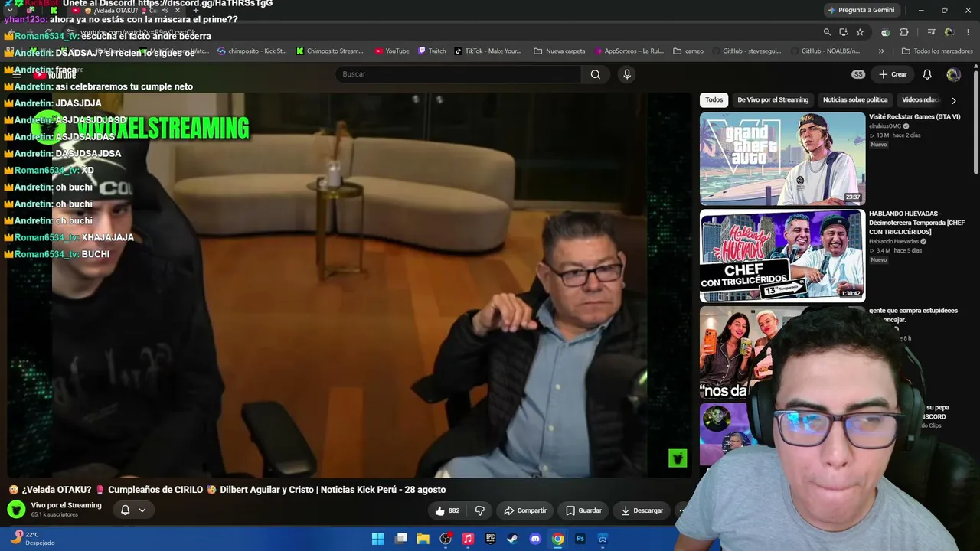The width and height of the screenshot is (980, 551).
Task: Click the Guardar button
Action: click(583, 510)
